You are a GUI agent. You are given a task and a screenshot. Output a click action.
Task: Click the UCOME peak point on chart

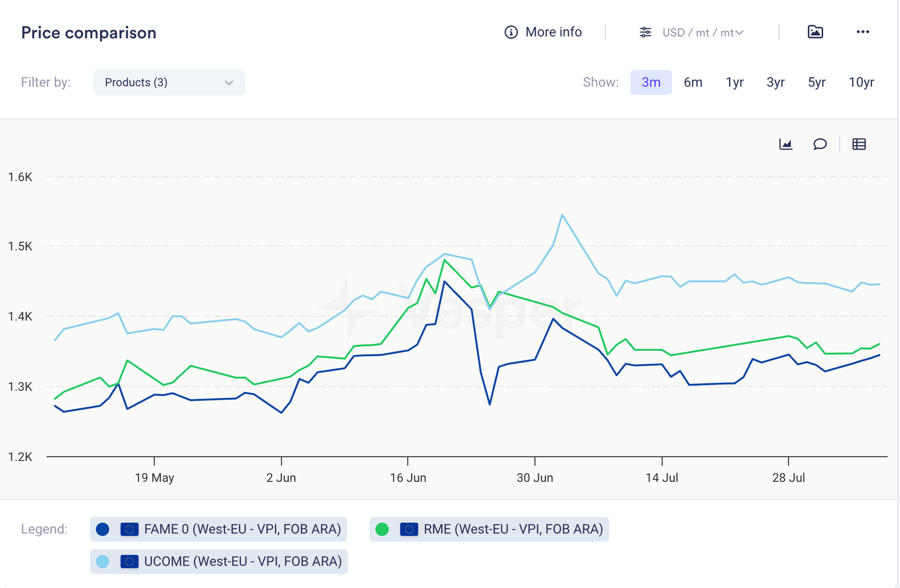pos(562,215)
